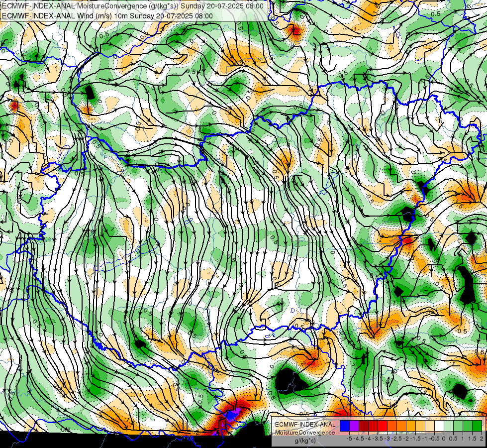Click the legend label MoistureConvergence
This screenshot has width=487, height=448.
tap(305, 433)
